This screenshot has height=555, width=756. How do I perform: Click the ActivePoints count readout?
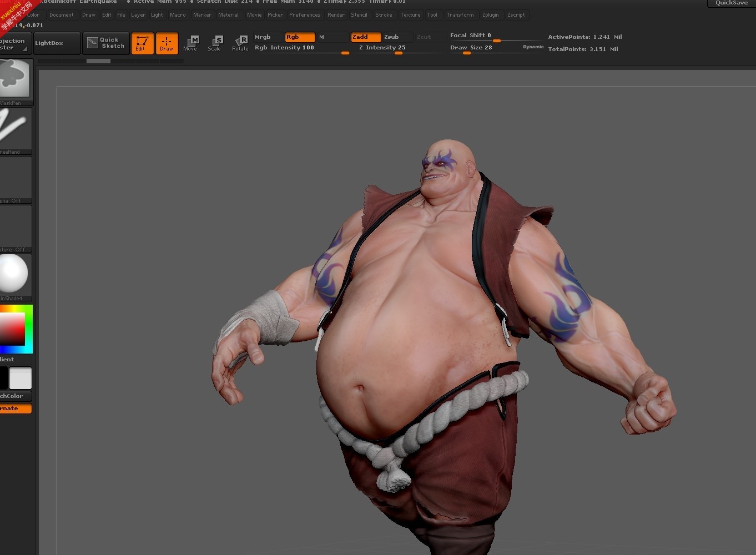point(584,37)
